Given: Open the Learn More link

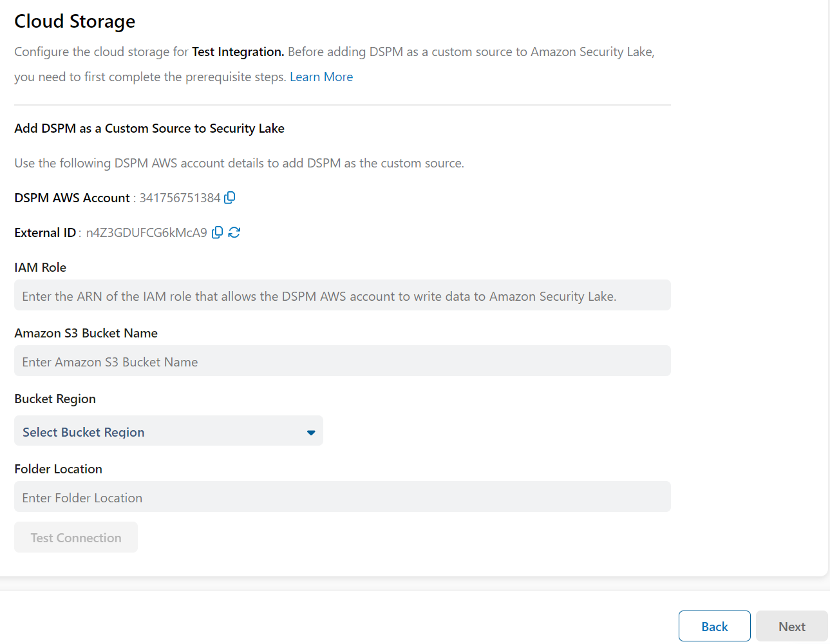Looking at the screenshot, I should tap(321, 76).
